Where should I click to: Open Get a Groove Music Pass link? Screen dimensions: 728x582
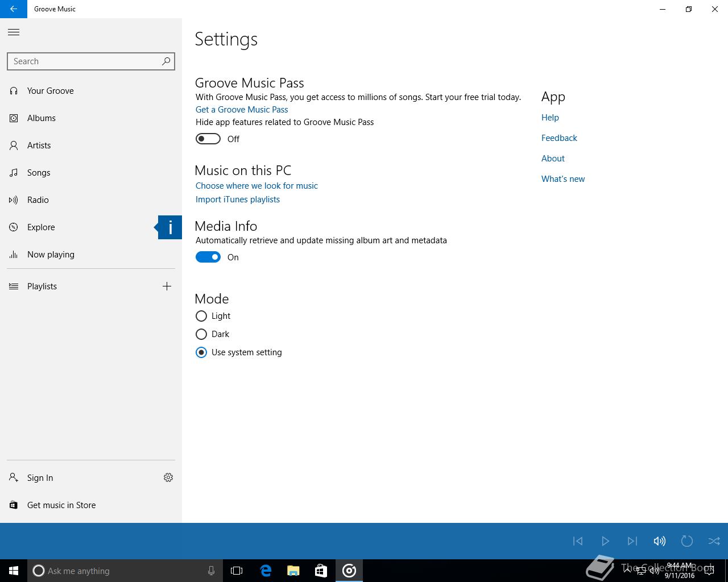[x=242, y=110]
